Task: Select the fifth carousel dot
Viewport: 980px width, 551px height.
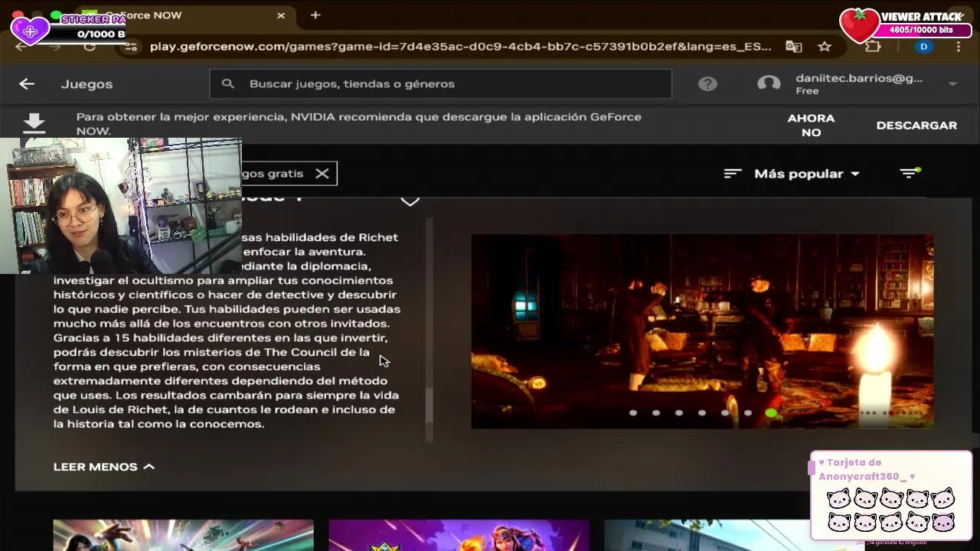Action: click(725, 413)
